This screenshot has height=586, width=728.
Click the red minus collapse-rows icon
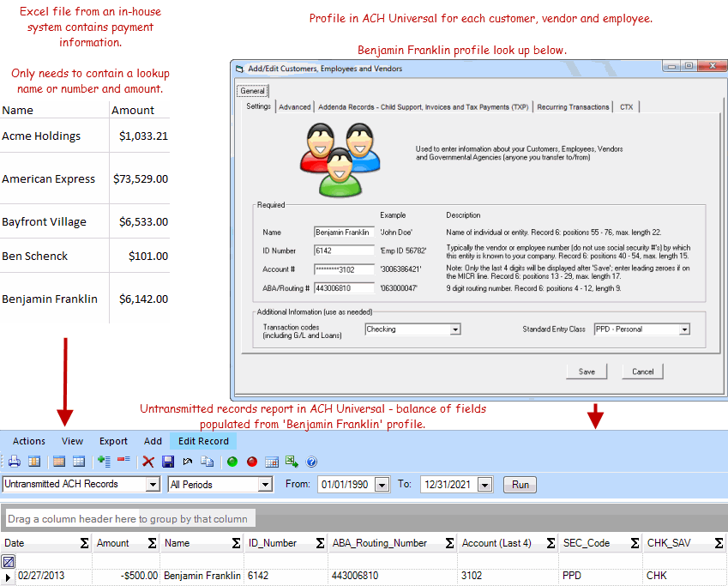click(123, 460)
